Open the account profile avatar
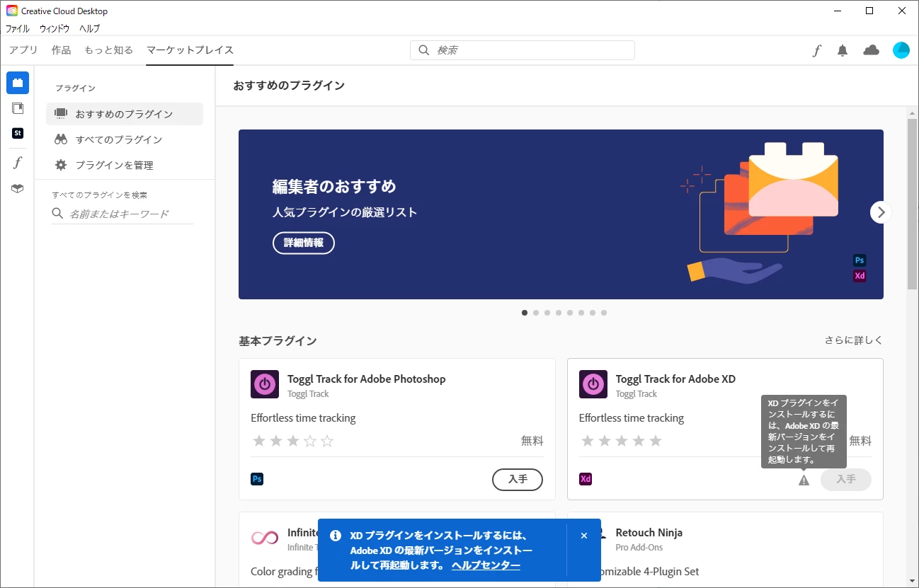919x588 pixels. pyautogui.click(x=901, y=50)
